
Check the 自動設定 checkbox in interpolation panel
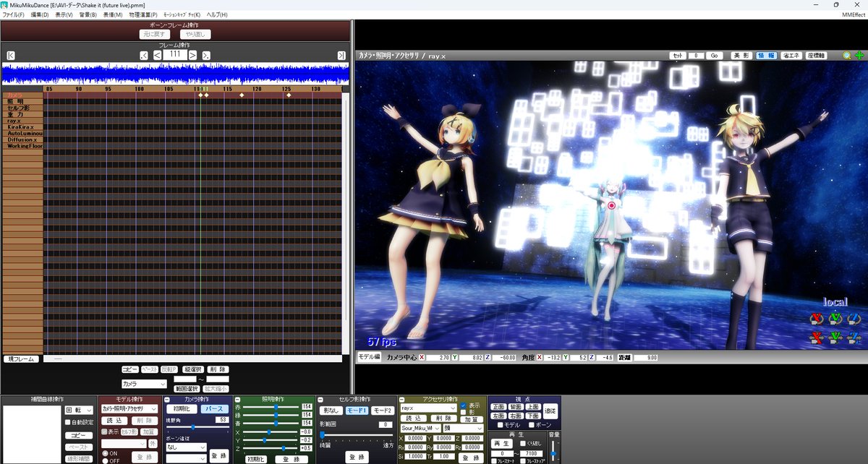point(67,421)
